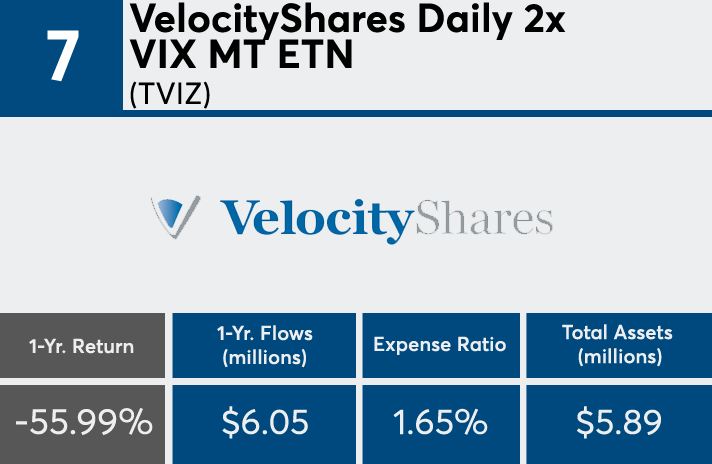Click the rank number 7 badge
The image size is (712, 464).
(x=61, y=56)
